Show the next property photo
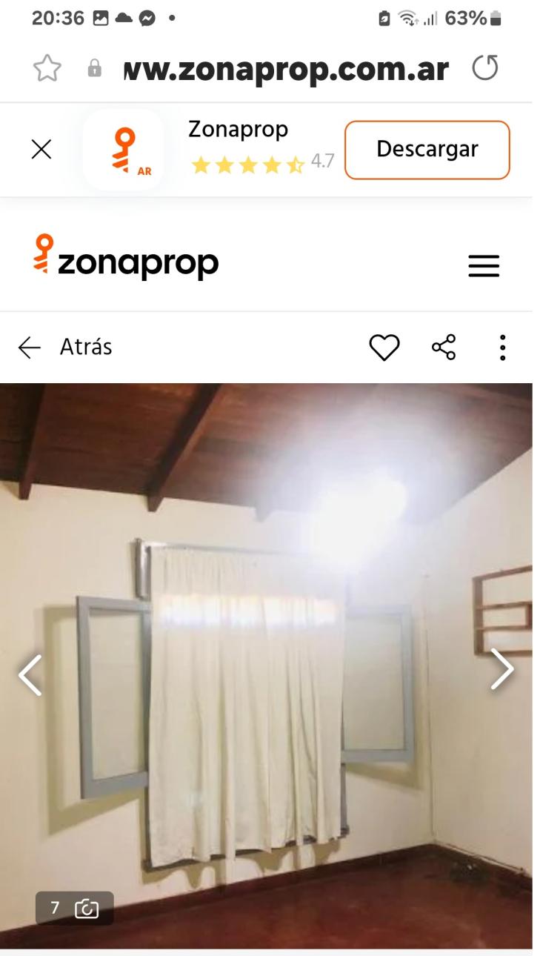 point(502,669)
